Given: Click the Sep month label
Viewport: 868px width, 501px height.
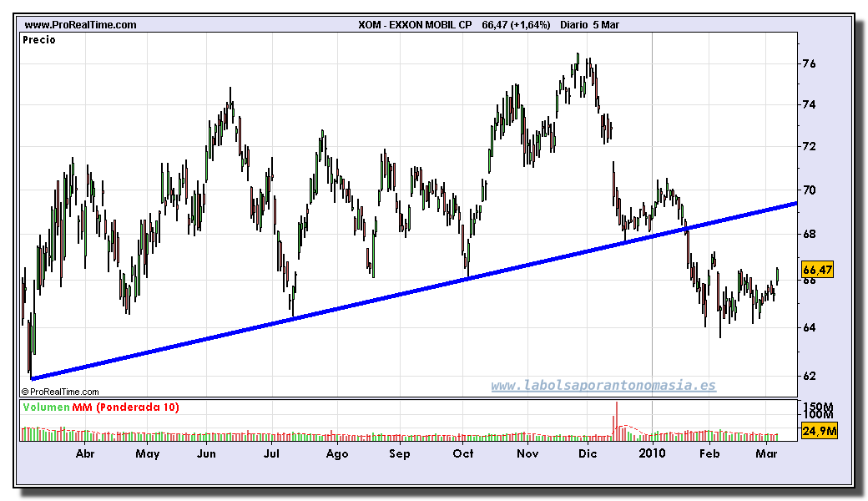Looking at the screenshot, I should pyautogui.click(x=400, y=454).
